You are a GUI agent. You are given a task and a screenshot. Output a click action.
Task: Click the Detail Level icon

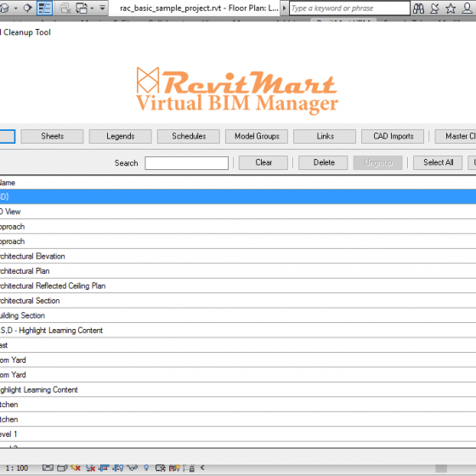tap(48, 468)
